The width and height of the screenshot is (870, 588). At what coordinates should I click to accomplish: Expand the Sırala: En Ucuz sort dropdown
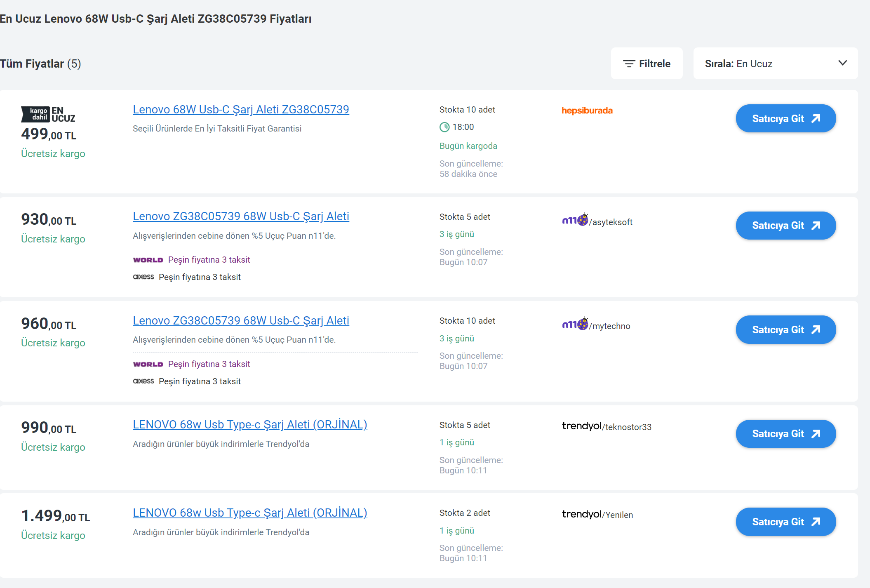coord(775,64)
